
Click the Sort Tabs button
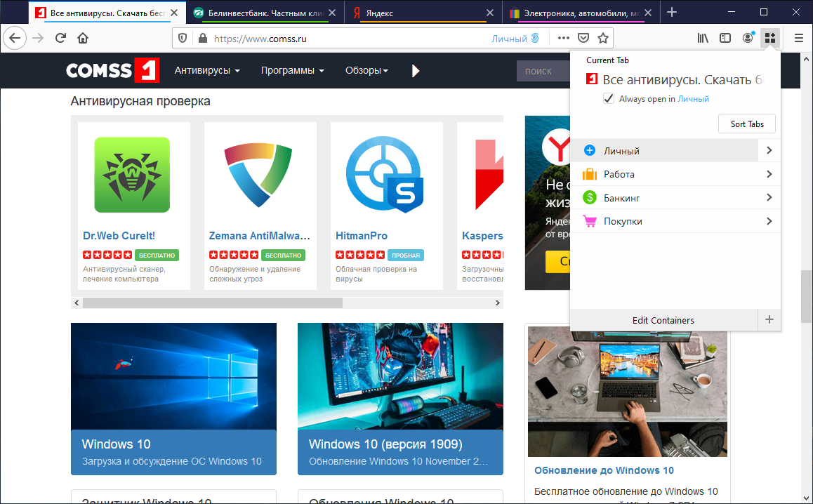[x=746, y=124]
